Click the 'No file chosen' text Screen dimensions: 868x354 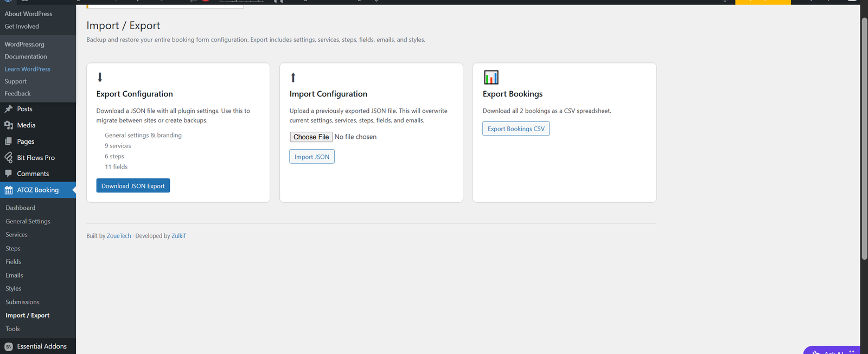click(x=355, y=137)
